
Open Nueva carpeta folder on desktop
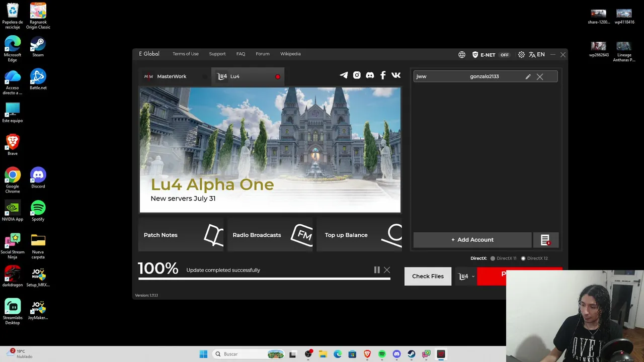click(38, 246)
